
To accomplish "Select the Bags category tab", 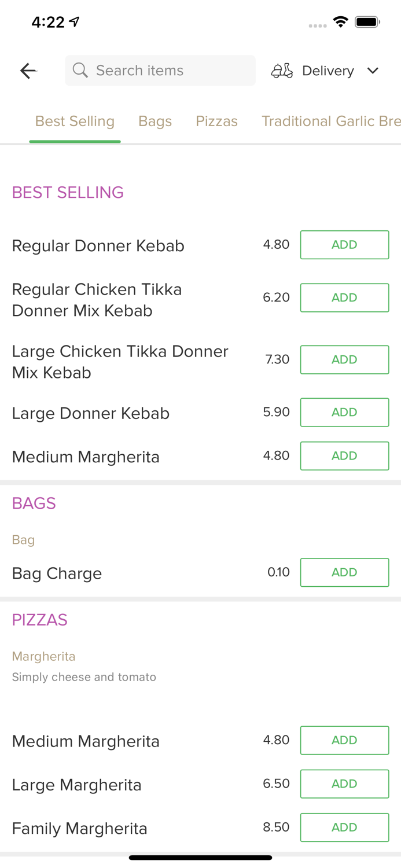I will (155, 121).
